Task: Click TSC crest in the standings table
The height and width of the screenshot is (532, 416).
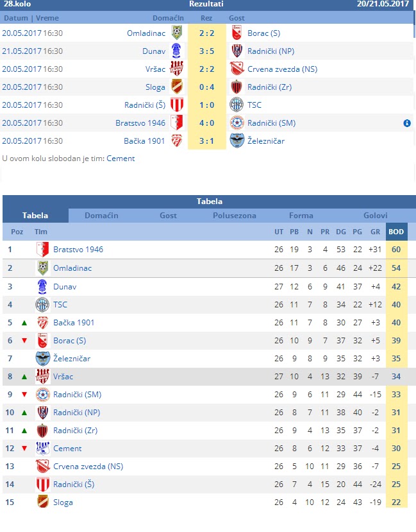Action: point(42,304)
